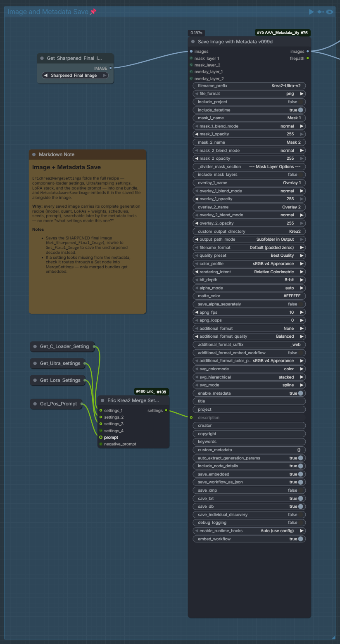The image size is (340, 644).
Task: Open the quality_preset Best Quality dropdown
Action: click(x=249, y=256)
